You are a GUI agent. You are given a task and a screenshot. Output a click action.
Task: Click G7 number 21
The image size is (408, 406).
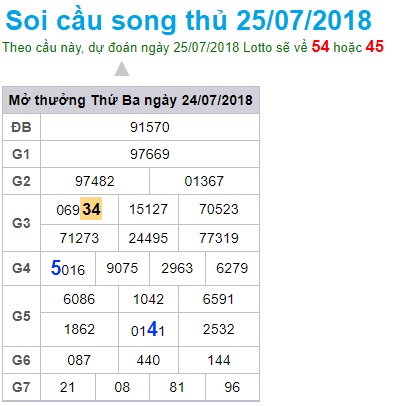point(67,387)
